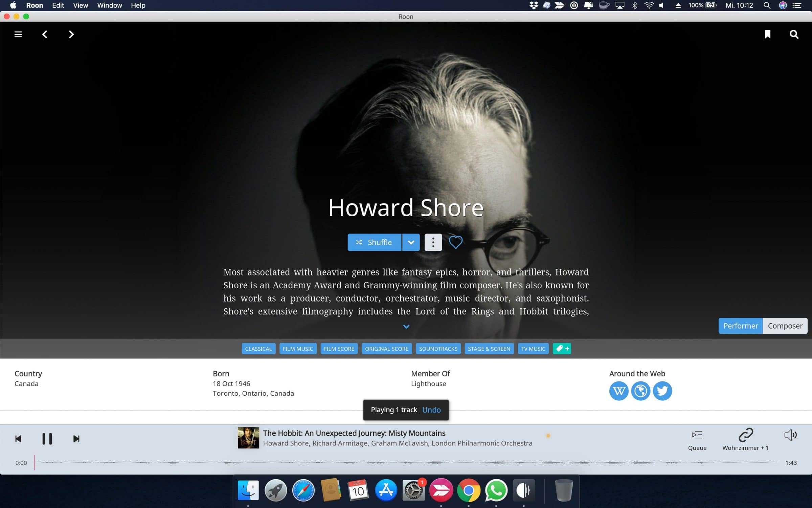Open the Apple menu

(13, 5)
